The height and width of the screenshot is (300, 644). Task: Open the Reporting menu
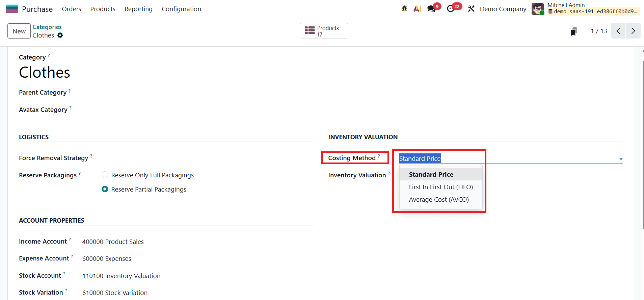tap(138, 9)
